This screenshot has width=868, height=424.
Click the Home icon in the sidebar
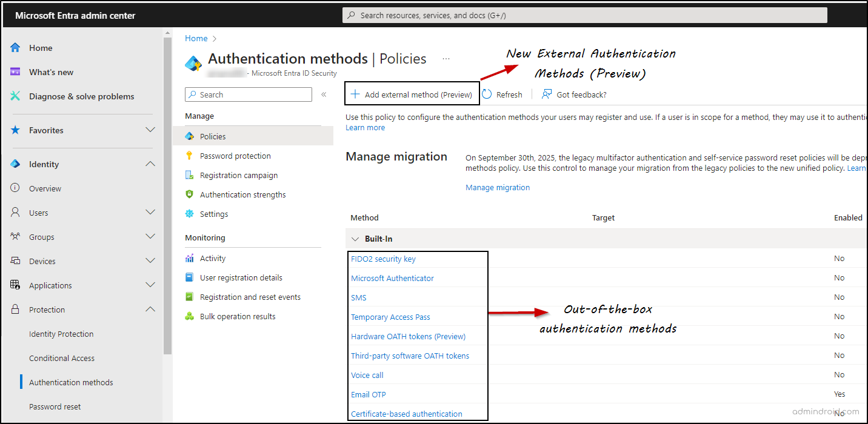[16, 47]
